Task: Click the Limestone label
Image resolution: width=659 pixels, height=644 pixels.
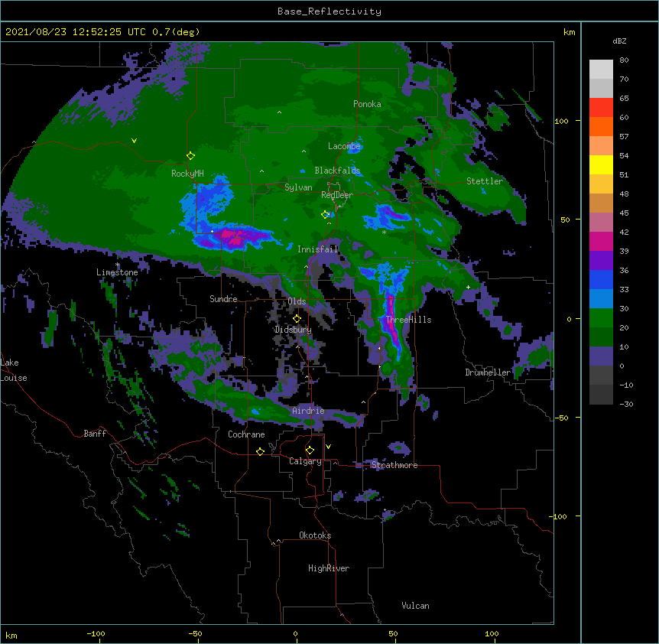Action: pos(117,272)
